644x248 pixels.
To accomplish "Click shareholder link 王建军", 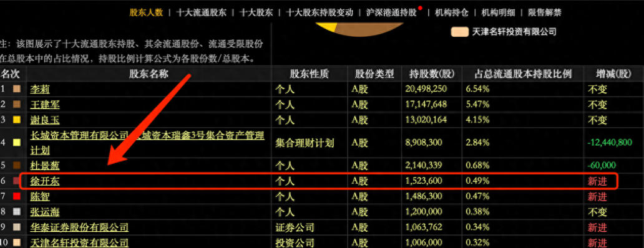I will [x=45, y=105].
